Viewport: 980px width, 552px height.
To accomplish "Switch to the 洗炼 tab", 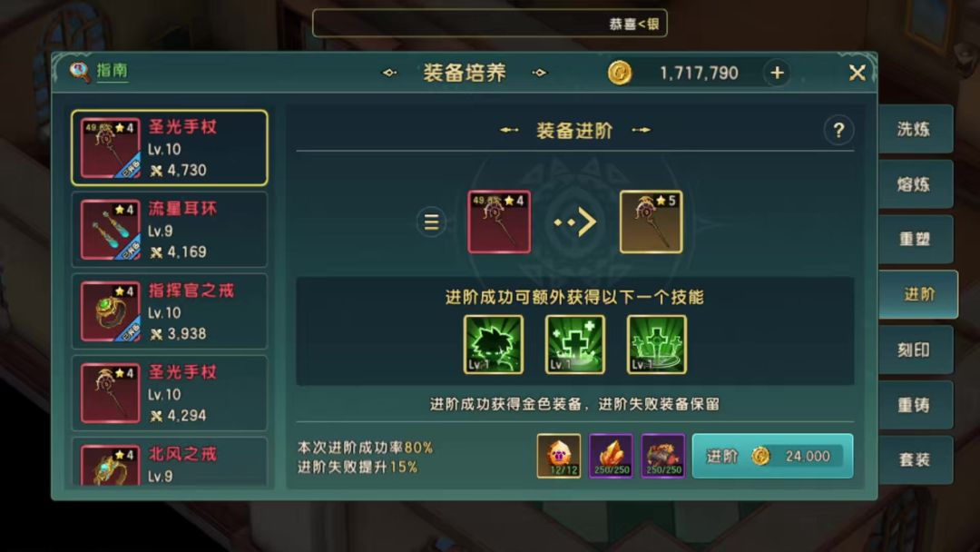I will pos(915,129).
